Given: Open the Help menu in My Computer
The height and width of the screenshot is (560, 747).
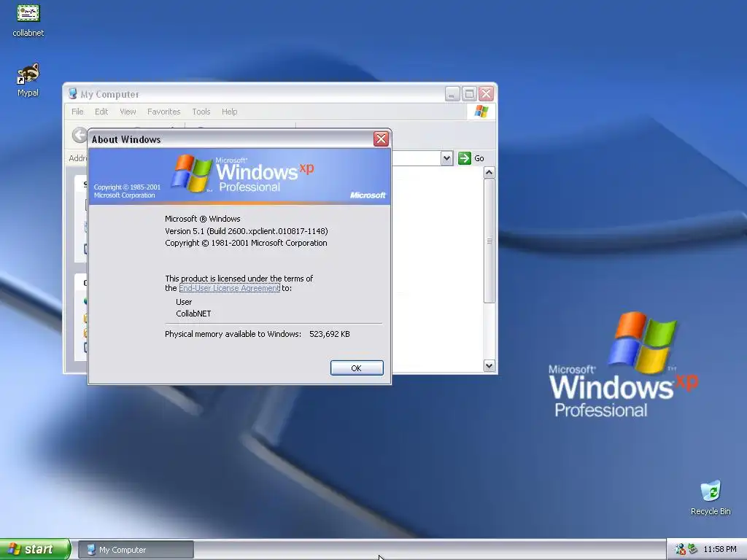Looking at the screenshot, I should [x=229, y=112].
